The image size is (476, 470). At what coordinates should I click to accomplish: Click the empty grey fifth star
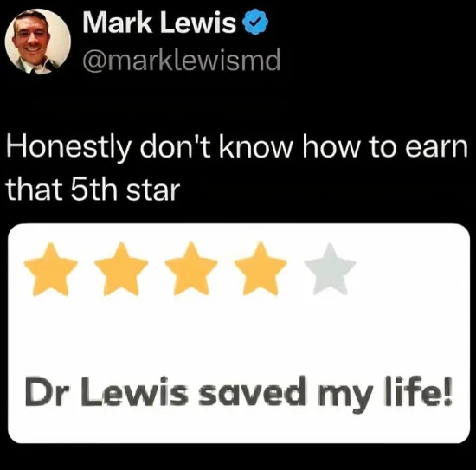pos(330,269)
